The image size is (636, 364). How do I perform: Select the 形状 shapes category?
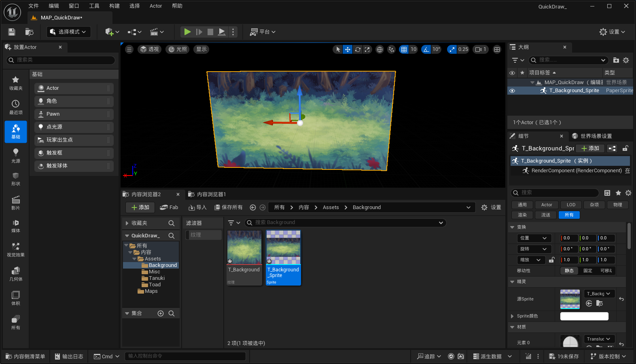[16, 179]
